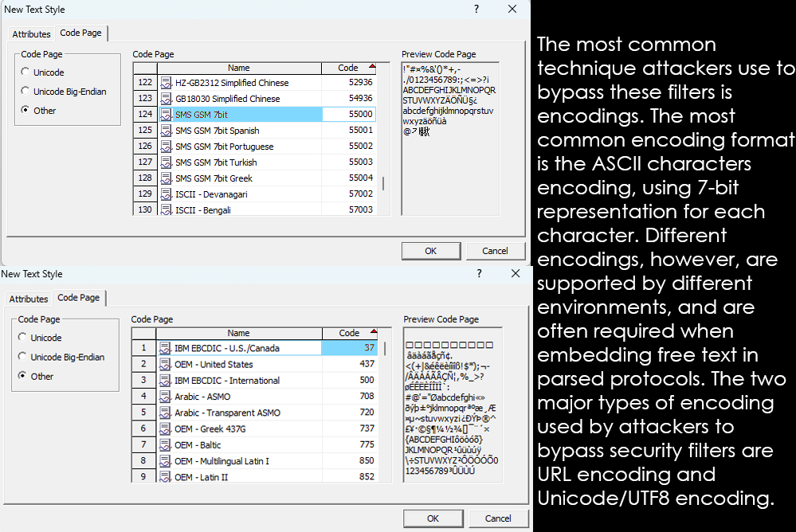Click the icon next to GB18030 Simplified Chinese
The width and height of the screenshot is (796, 532).
(x=166, y=99)
